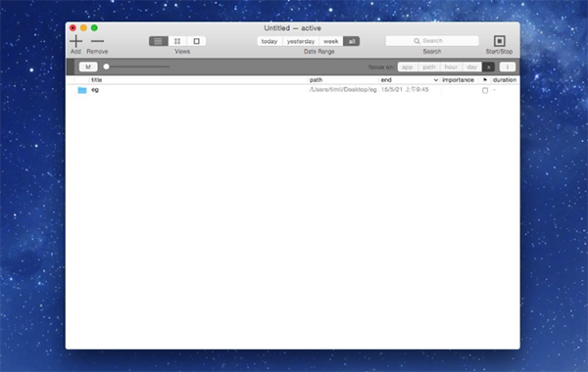Select the all date range

pos(352,41)
